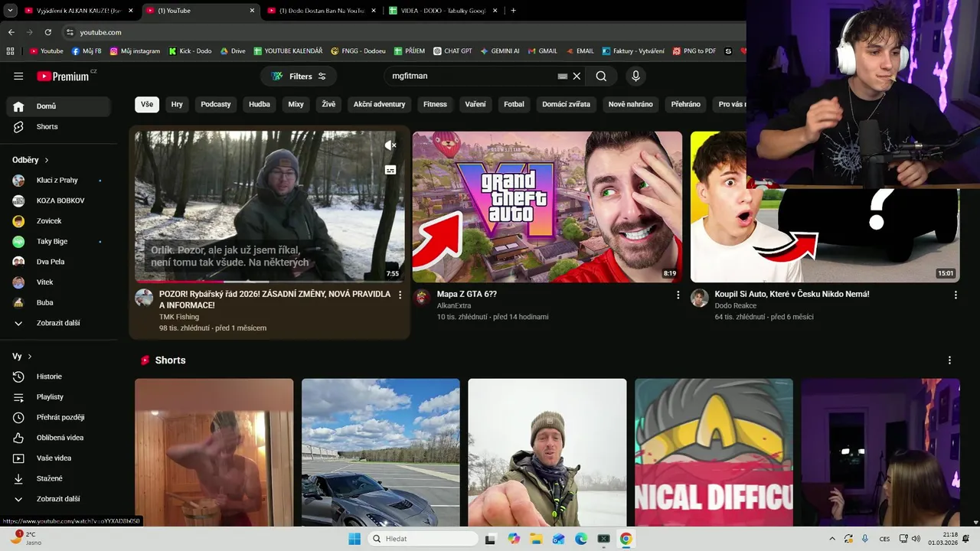Open Shorts from the sidebar

pos(59,126)
